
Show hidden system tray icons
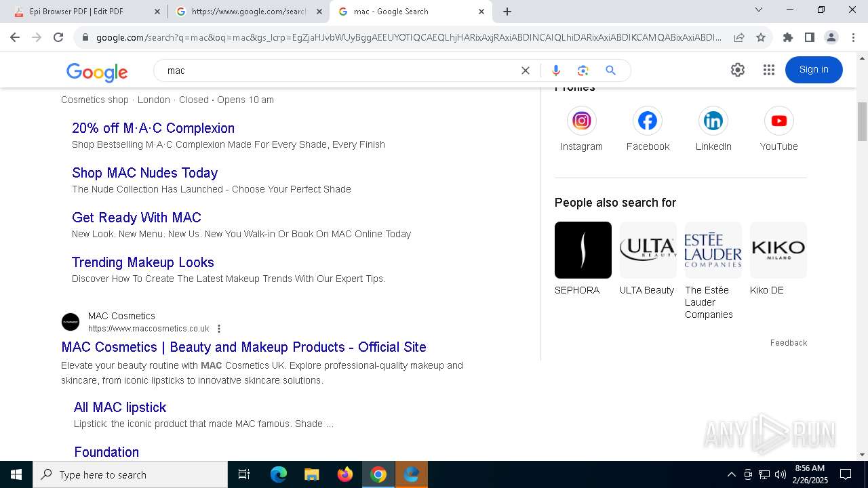[731, 474]
